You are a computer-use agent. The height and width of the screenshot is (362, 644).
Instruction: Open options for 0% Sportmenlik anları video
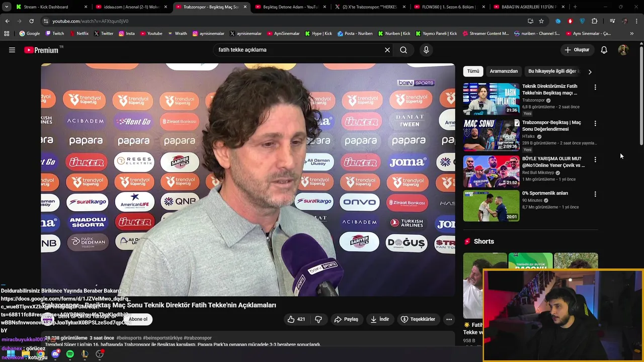[x=595, y=194]
